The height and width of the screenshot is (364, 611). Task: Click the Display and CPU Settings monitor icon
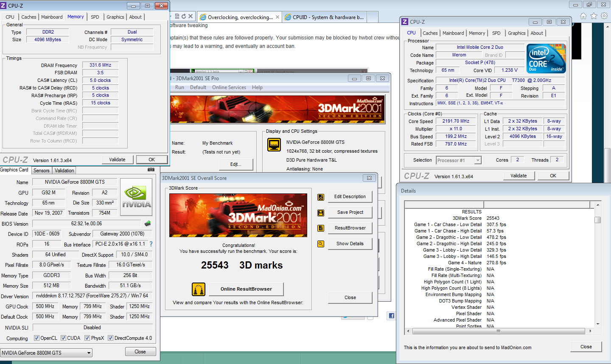[x=274, y=145]
